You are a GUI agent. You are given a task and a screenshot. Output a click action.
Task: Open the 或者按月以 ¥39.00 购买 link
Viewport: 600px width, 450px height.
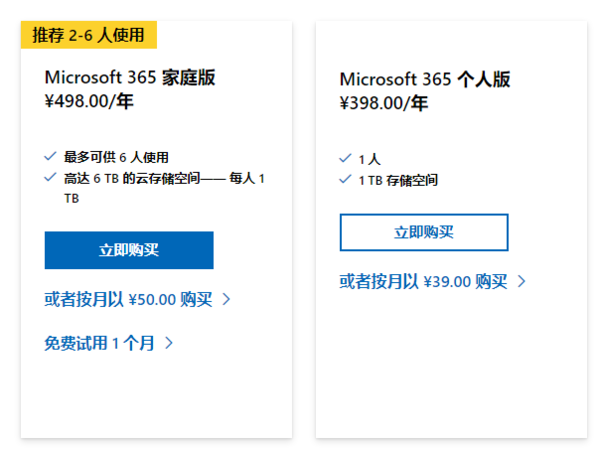point(423,281)
